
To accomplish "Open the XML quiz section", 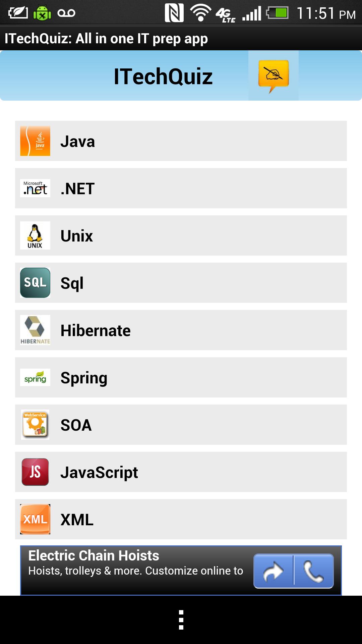I will [x=181, y=520].
